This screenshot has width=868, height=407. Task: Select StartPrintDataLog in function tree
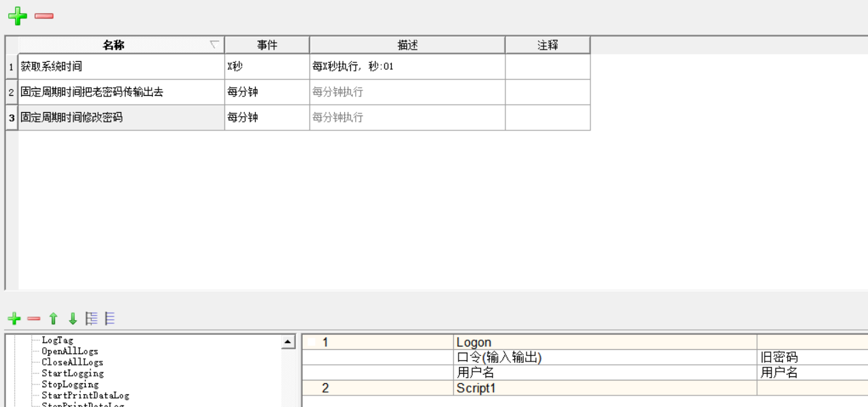[85, 395]
